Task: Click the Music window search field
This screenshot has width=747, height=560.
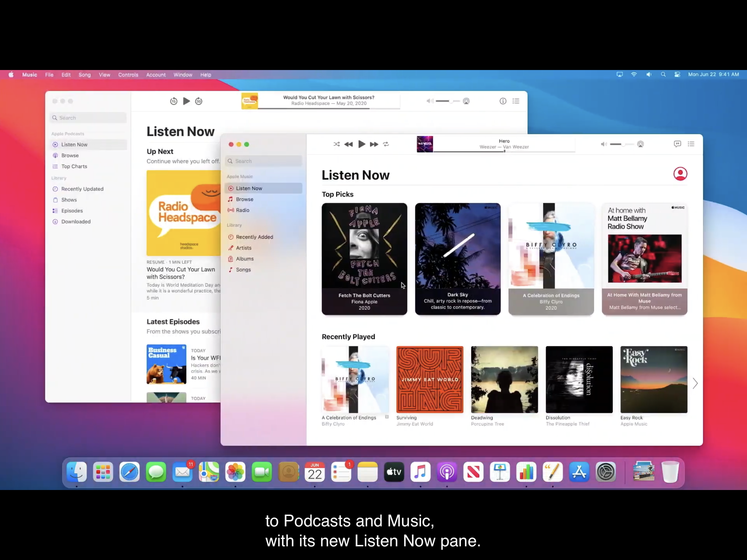Action: 263,161
